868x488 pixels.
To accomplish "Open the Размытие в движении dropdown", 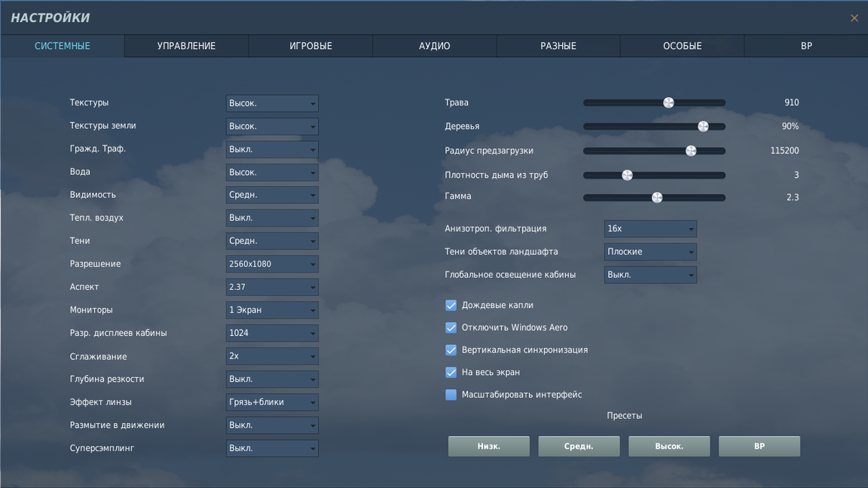I will [x=272, y=425].
